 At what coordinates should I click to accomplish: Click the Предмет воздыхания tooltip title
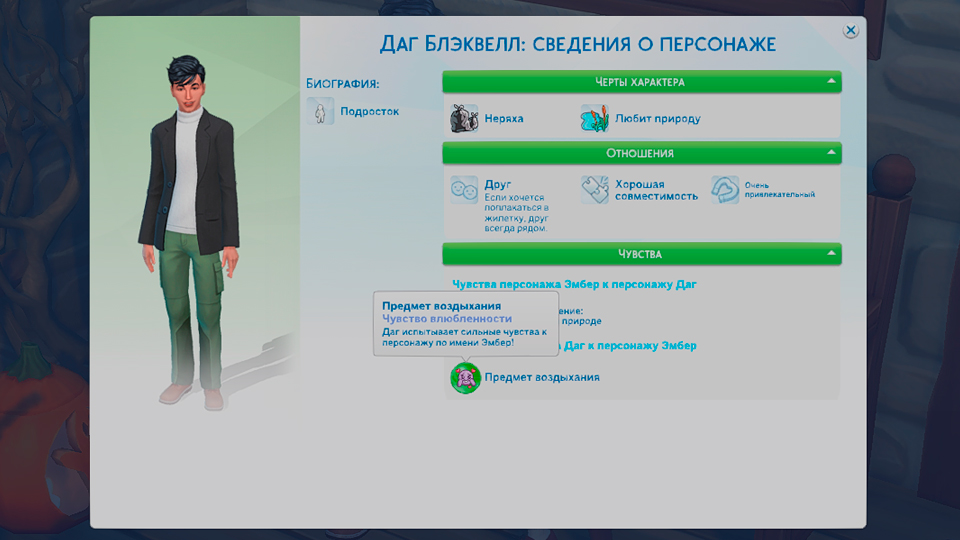(441, 306)
